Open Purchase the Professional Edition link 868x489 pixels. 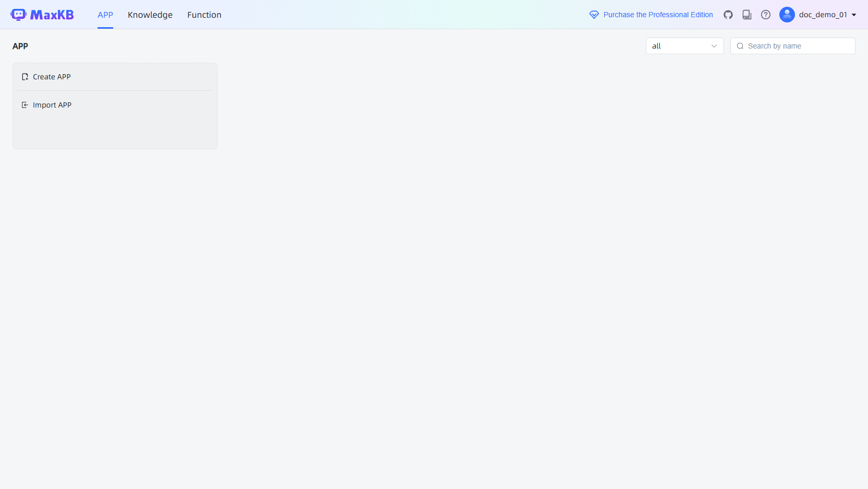pos(658,15)
